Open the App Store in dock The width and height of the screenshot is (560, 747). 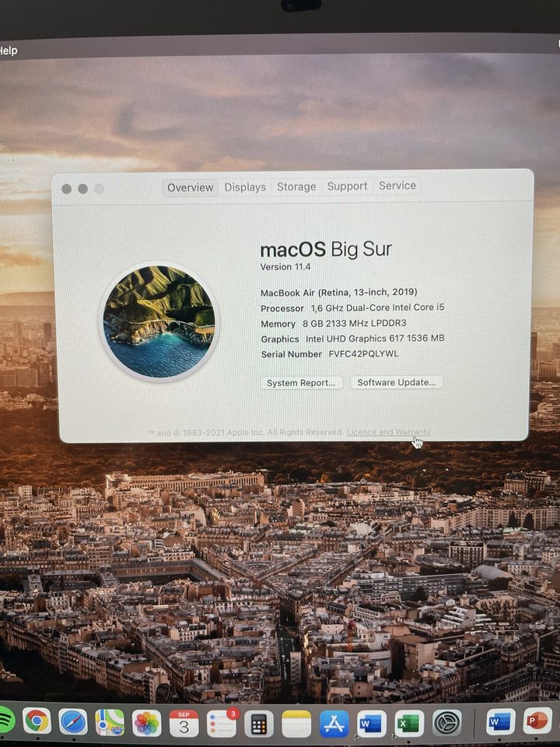point(334,724)
